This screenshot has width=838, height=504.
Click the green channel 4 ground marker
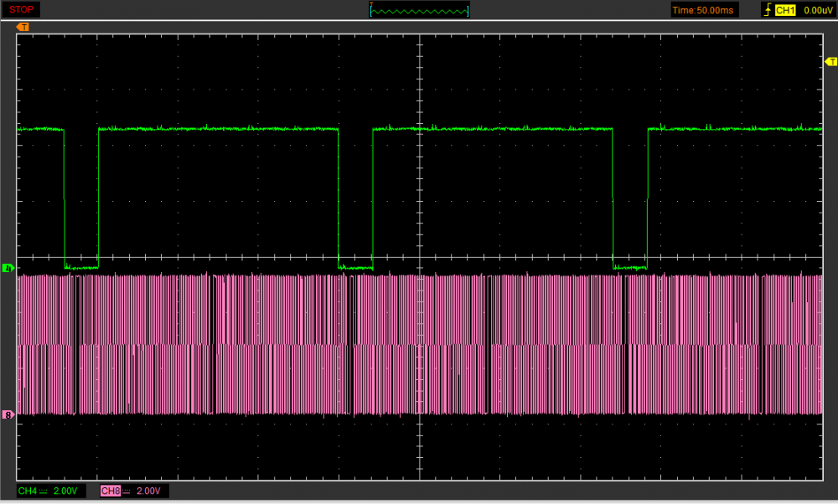[8, 268]
